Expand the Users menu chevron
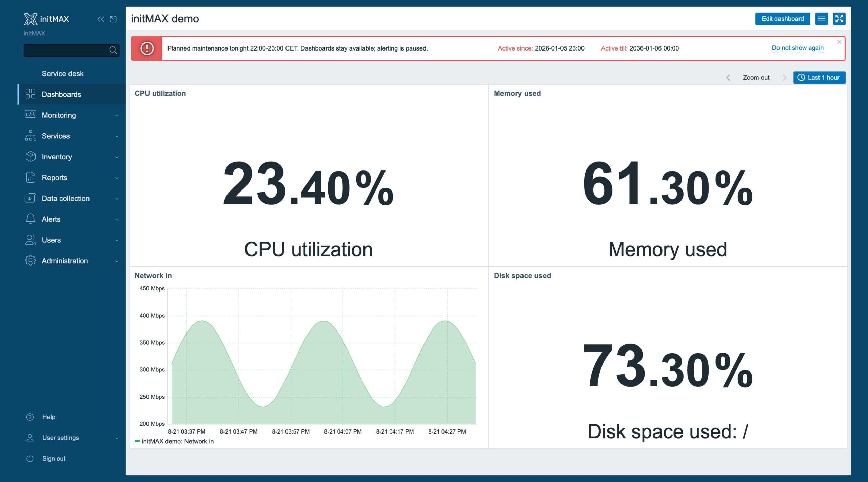 click(117, 240)
